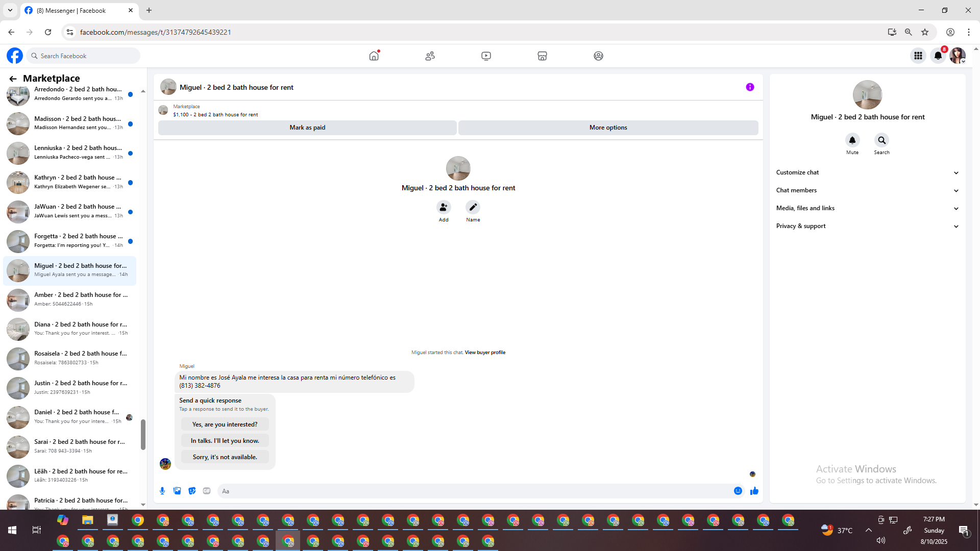Open the GIF picker icon
This screenshot has width=980, height=551.
click(207, 491)
